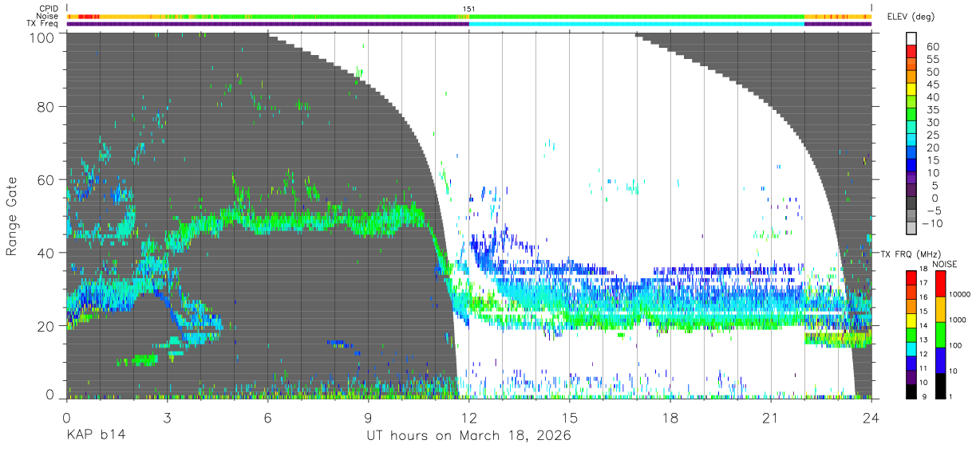Click the x-axis hour label 12
The image size is (980, 452).
468,418
